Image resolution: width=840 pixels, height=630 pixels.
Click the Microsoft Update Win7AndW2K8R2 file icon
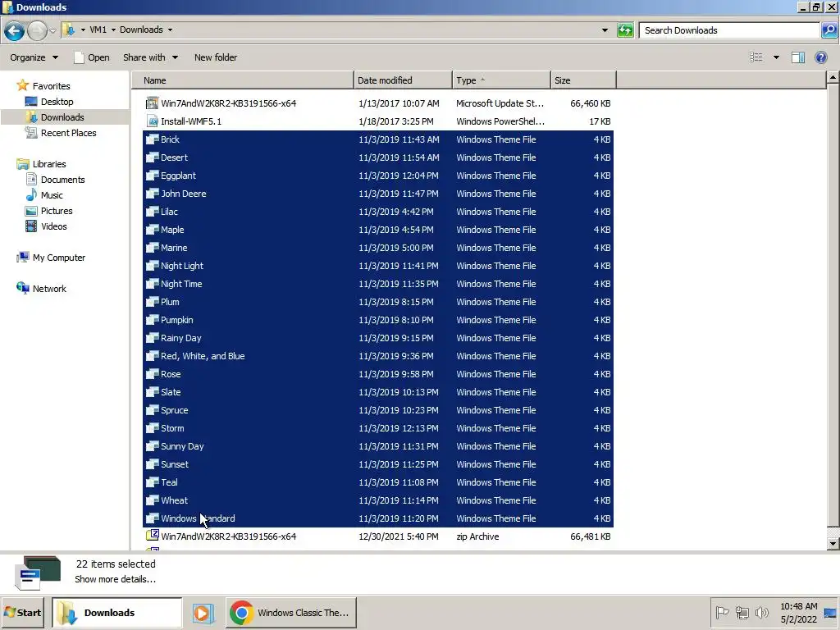point(153,103)
